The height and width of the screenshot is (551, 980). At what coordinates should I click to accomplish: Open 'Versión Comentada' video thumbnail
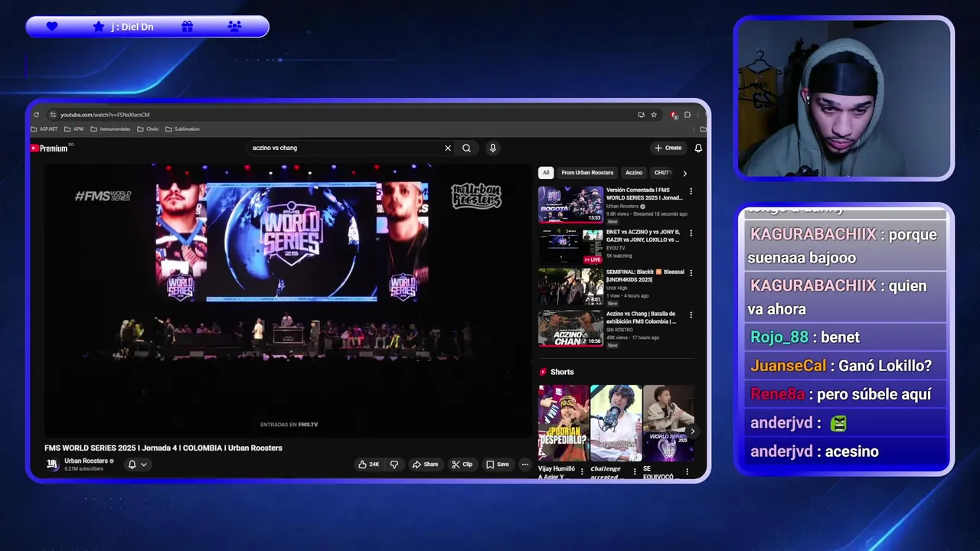(x=570, y=204)
